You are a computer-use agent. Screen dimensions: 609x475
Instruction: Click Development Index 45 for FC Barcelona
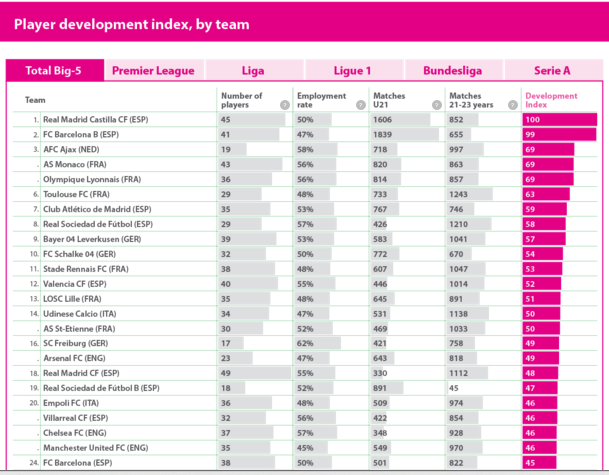(x=539, y=463)
